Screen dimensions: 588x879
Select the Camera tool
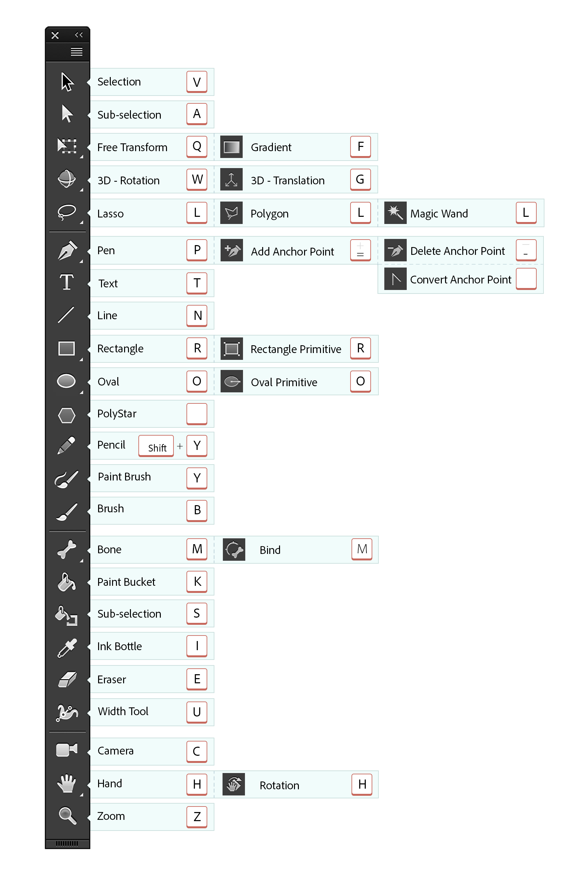coord(67,750)
